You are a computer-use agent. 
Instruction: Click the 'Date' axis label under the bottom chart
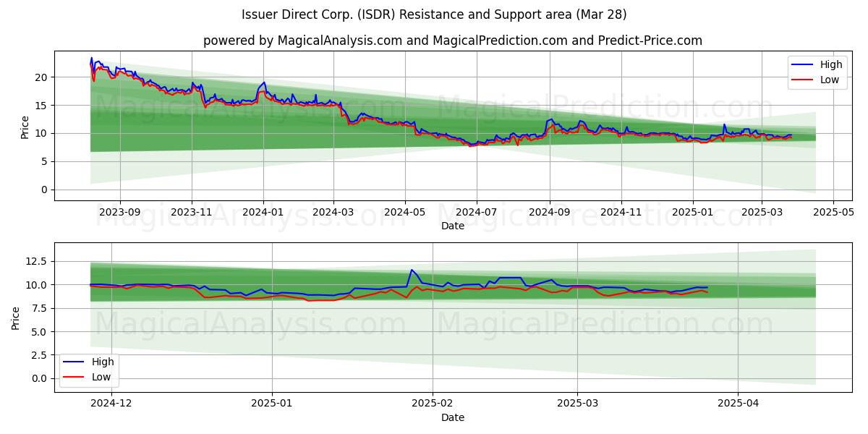point(453,417)
